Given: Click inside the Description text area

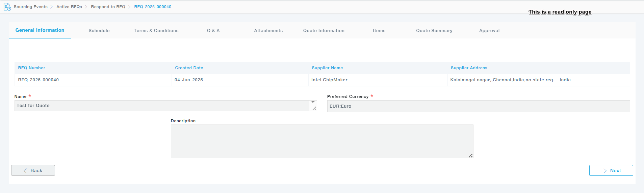Looking at the screenshot, I should (322, 141).
